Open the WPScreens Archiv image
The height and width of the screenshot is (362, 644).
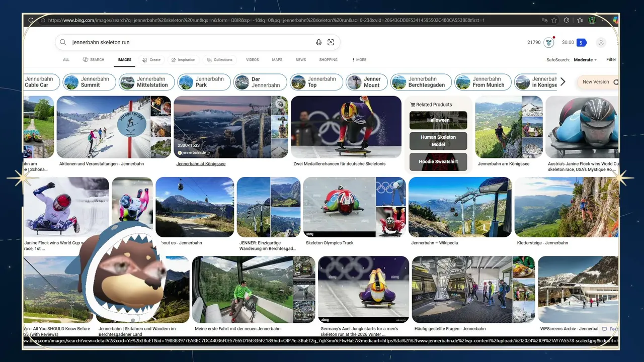(x=578, y=290)
